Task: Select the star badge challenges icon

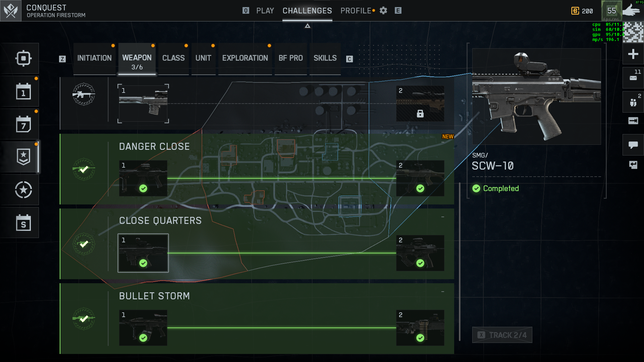Action: (23, 157)
